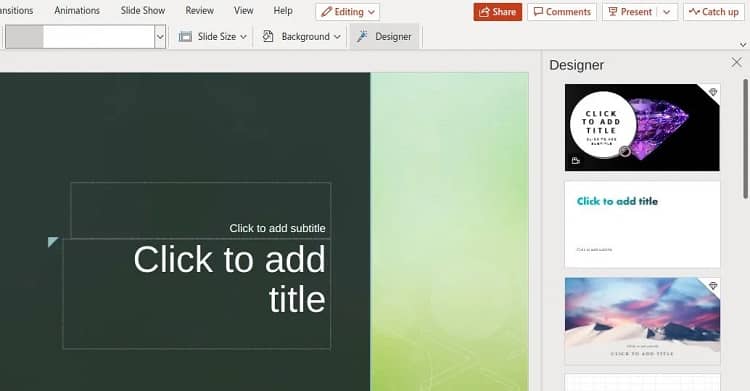Expand the themes gallery dropdown arrow
Viewport: 750px width, 391px height.
pos(160,37)
